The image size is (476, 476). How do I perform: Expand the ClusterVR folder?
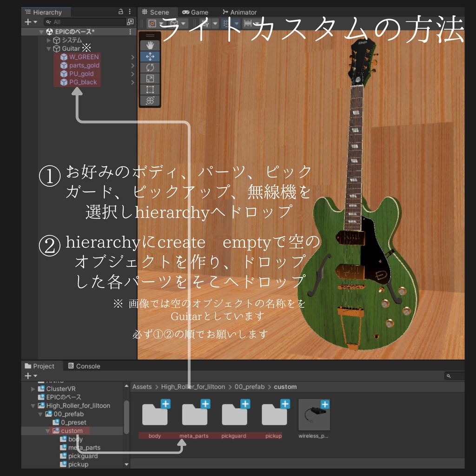point(33,389)
